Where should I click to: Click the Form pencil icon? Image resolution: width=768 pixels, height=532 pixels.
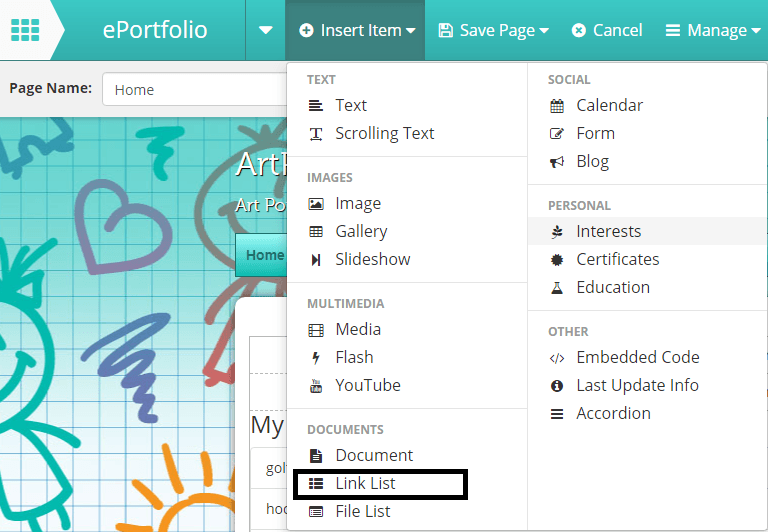(x=557, y=134)
